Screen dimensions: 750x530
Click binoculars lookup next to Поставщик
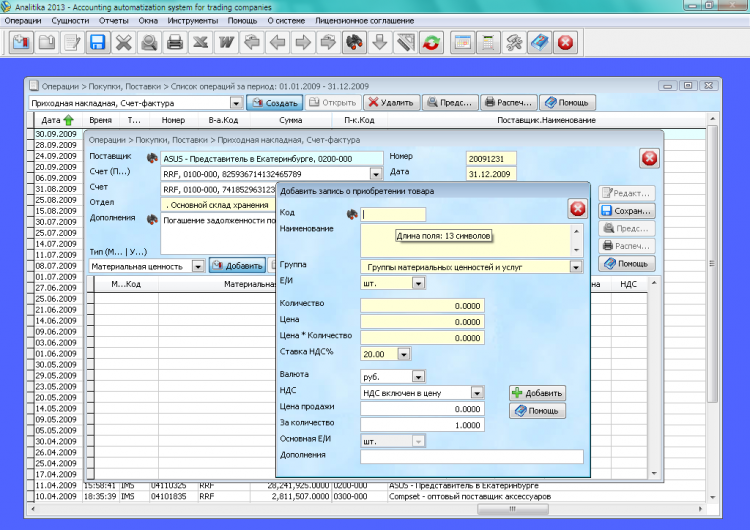click(152, 158)
